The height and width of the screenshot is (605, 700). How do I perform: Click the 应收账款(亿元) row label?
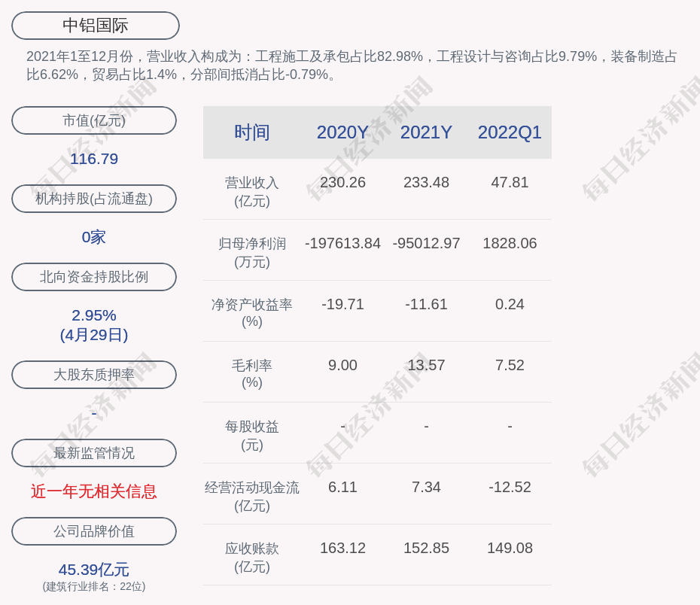[x=252, y=558]
